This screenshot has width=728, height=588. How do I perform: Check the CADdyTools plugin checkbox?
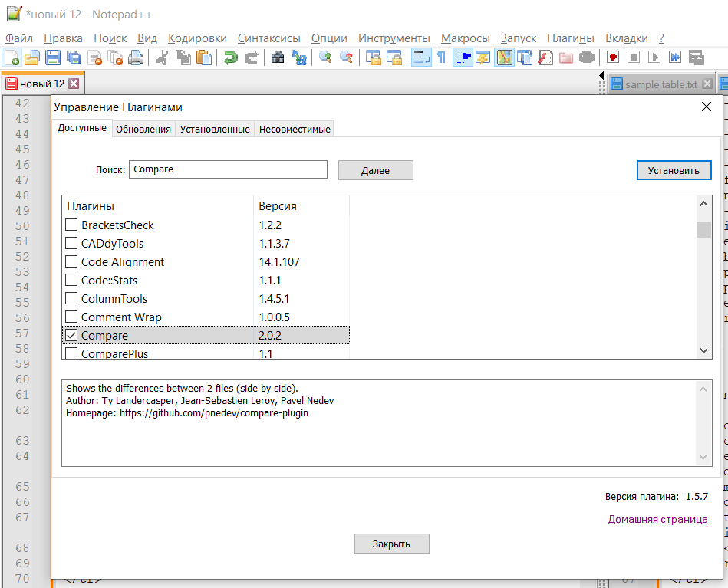(x=71, y=244)
